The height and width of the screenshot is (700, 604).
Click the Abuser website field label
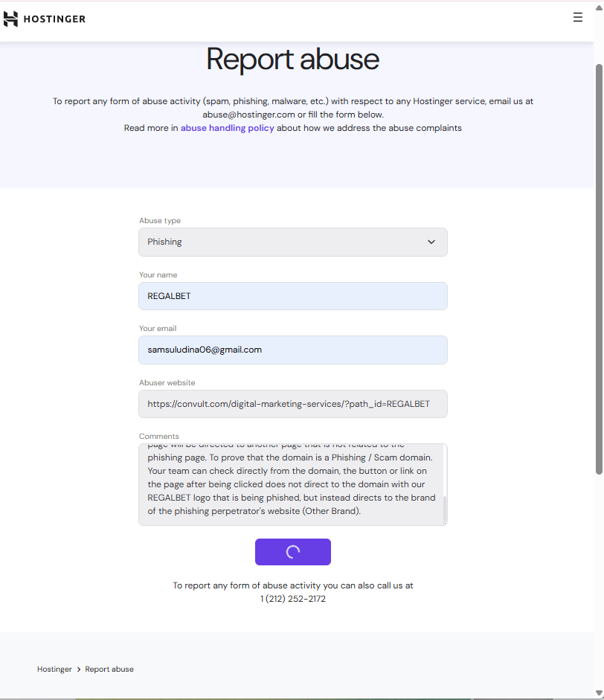pyautogui.click(x=167, y=382)
